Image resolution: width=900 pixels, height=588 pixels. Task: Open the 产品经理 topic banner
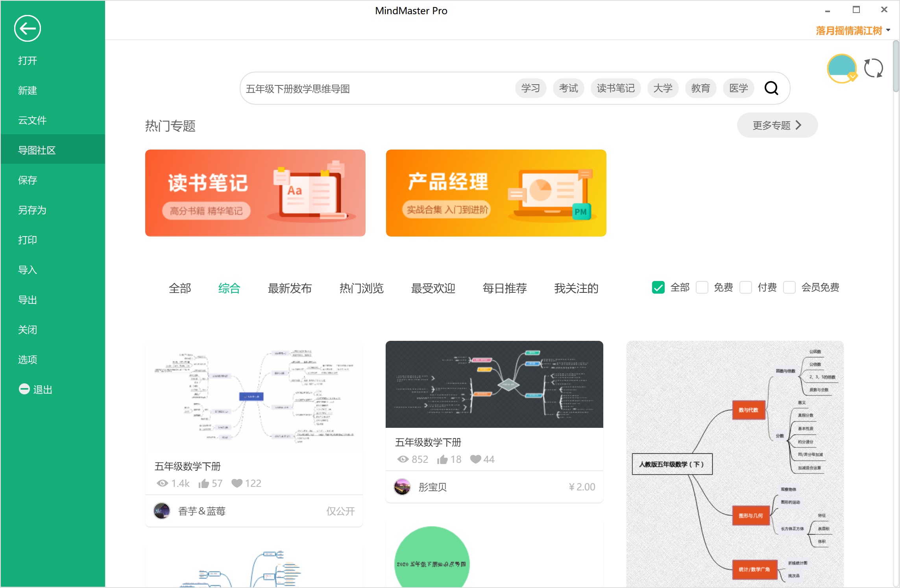tap(496, 193)
